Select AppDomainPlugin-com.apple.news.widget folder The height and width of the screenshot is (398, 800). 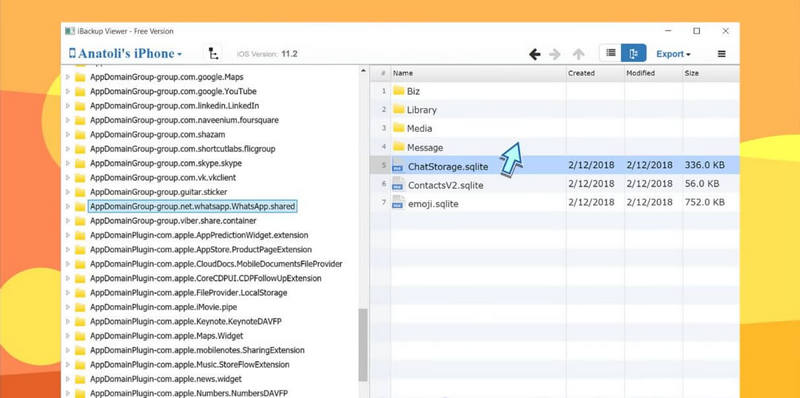click(x=166, y=379)
